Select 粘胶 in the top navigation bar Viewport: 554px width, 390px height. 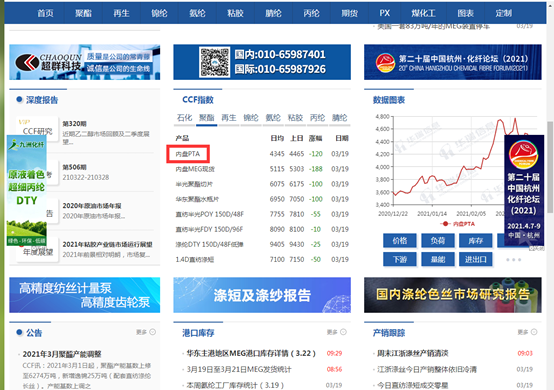(x=235, y=13)
